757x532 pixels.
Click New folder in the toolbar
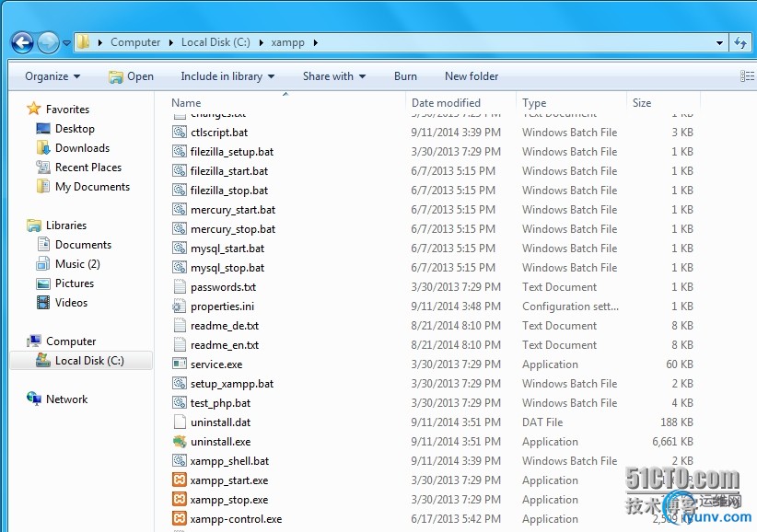coord(472,76)
